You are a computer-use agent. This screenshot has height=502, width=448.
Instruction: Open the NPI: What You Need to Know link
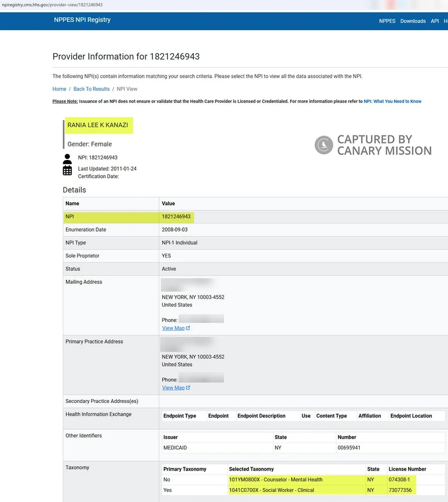point(392,101)
